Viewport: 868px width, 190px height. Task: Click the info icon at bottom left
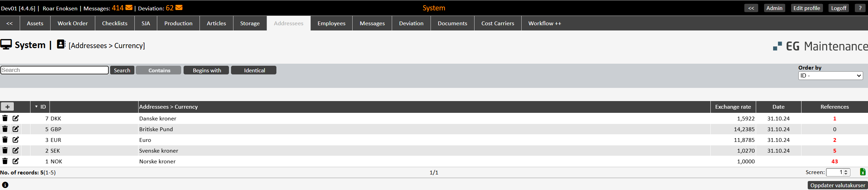(5, 185)
